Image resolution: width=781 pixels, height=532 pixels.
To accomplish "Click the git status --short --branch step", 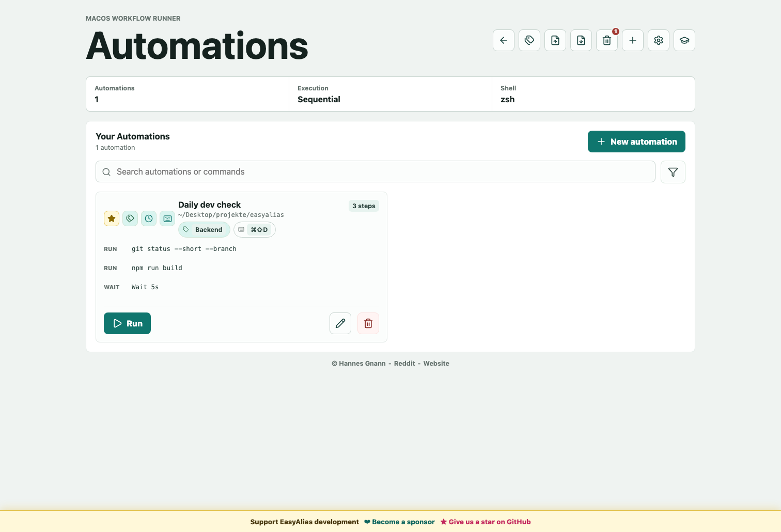I will [184, 249].
